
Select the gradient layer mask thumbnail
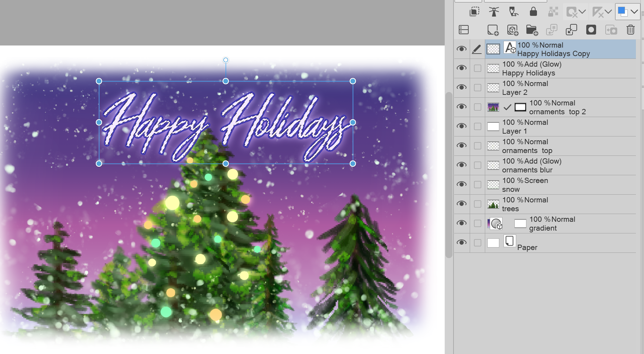point(520,224)
